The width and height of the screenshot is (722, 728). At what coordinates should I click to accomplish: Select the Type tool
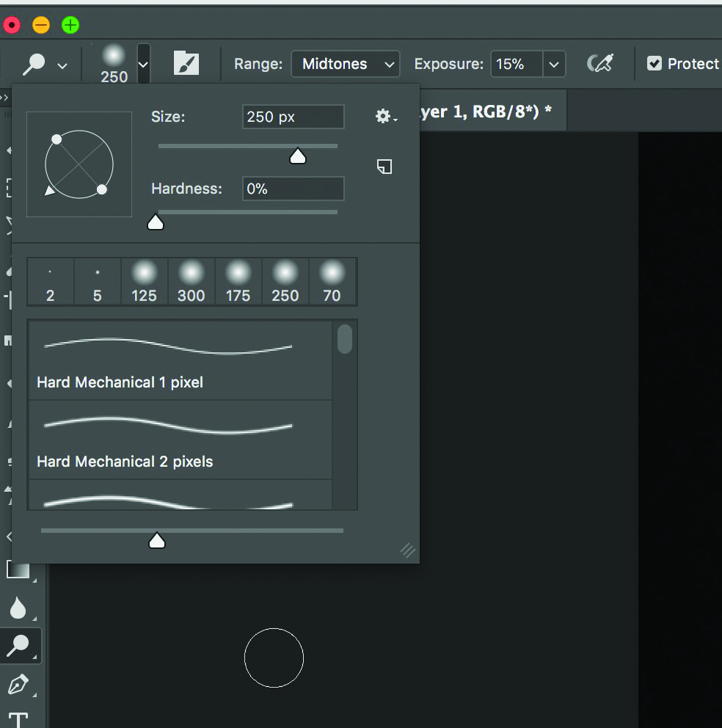click(x=18, y=719)
